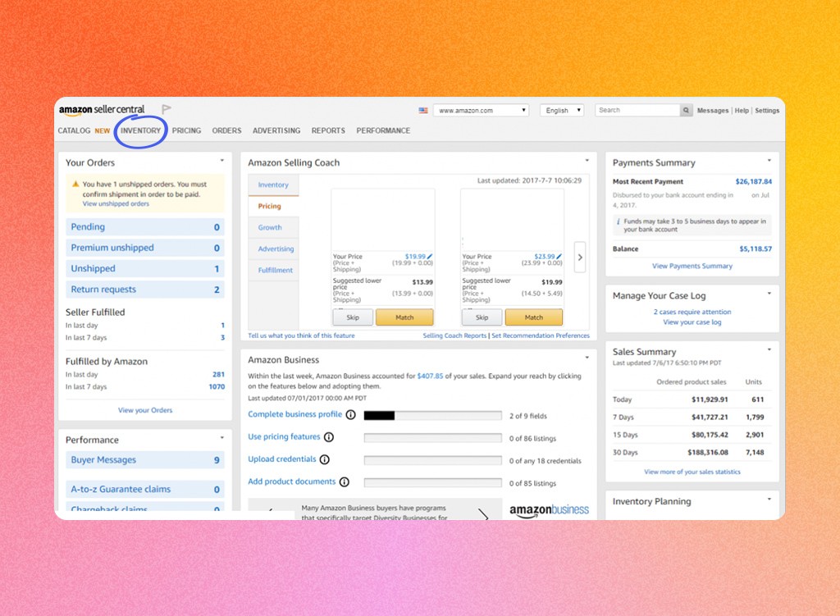The image size is (840, 616).
Task: Advance the Amazon Business banner arrow
Action: click(483, 515)
